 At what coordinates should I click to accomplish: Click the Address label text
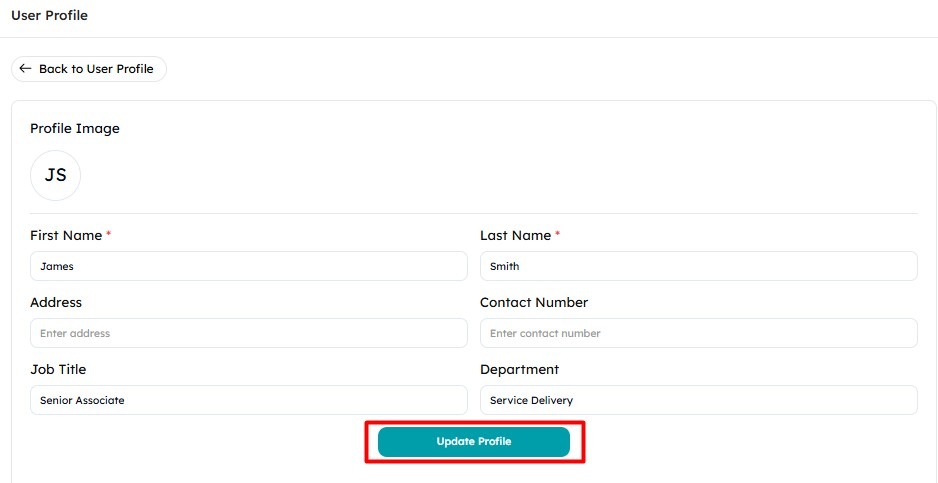click(x=56, y=303)
